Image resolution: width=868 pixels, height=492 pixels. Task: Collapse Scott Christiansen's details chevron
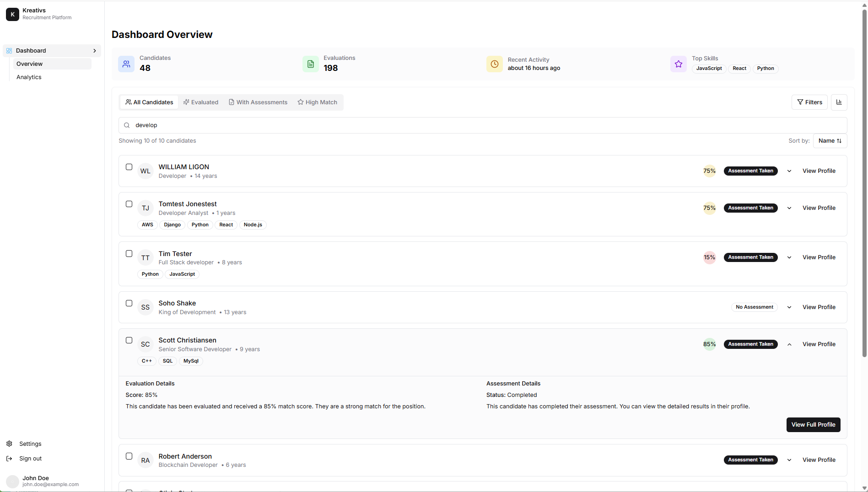pyautogui.click(x=789, y=344)
